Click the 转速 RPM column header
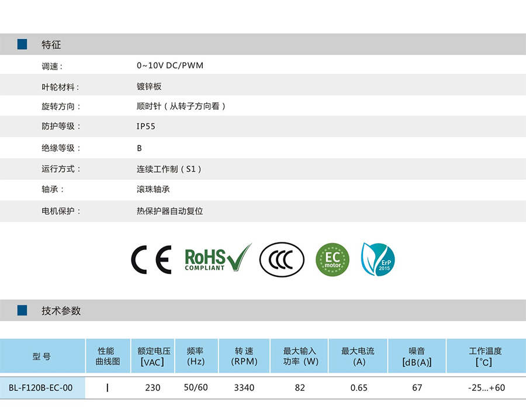 tap(244, 356)
